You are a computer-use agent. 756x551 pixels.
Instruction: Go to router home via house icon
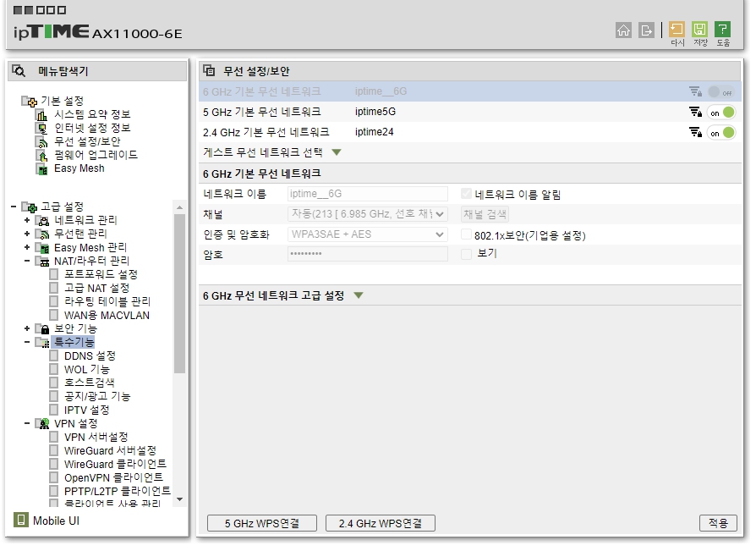tap(623, 30)
